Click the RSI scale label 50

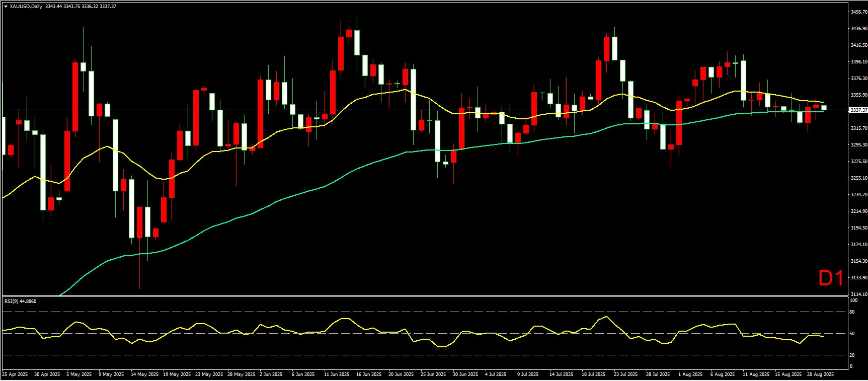click(x=852, y=333)
